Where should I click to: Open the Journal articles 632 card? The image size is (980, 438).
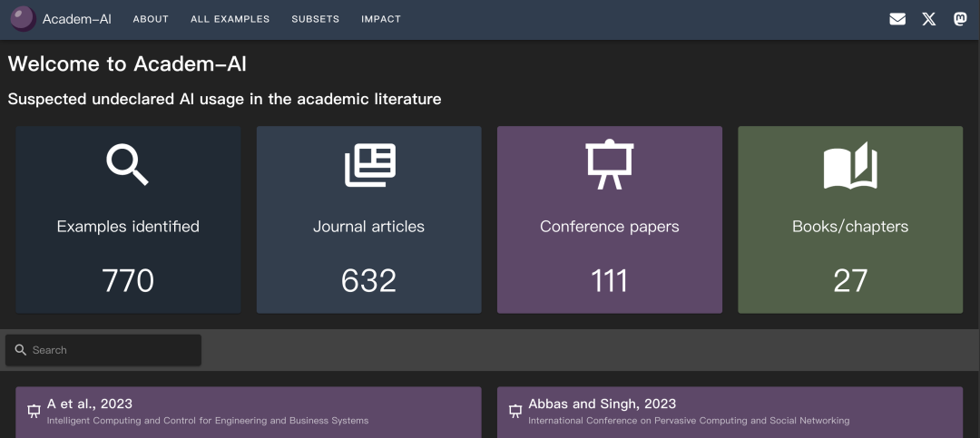tap(368, 219)
